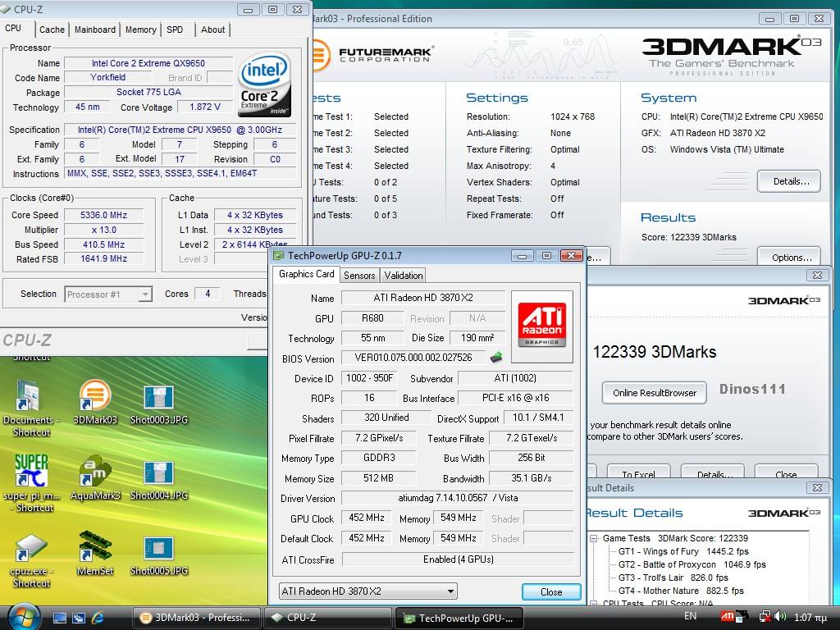Click the Online ResultBrowser button
840x630 pixels.
click(655, 393)
